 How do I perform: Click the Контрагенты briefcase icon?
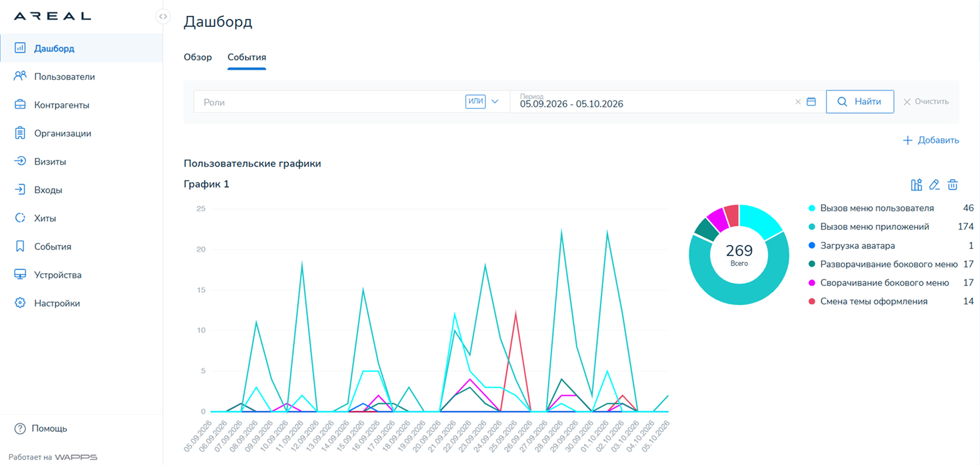pos(20,105)
